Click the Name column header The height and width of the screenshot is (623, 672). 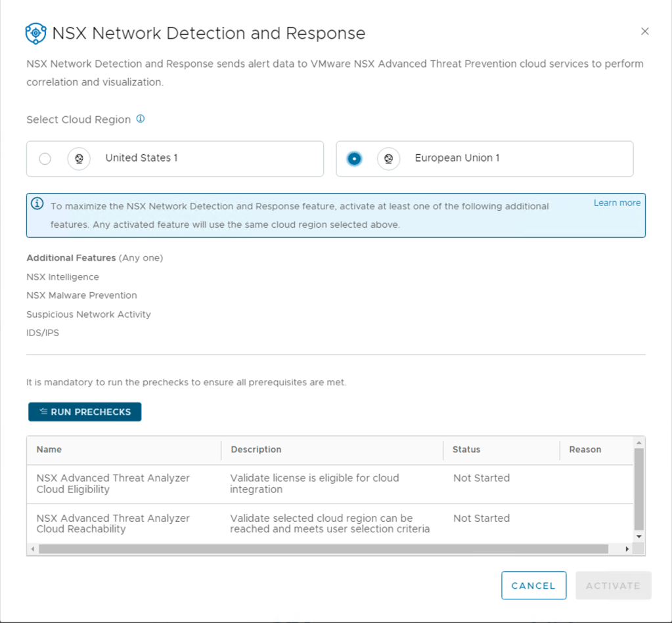pyautogui.click(x=49, y=450)
